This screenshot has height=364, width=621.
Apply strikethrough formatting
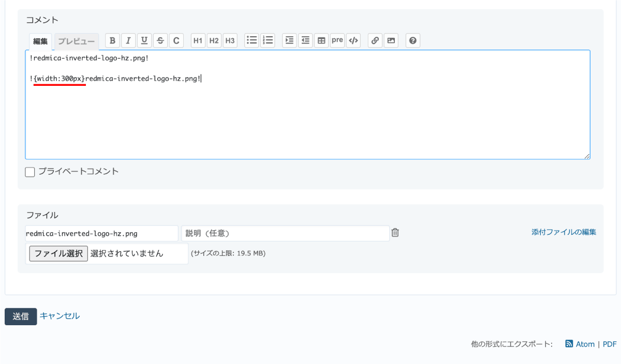160,40
